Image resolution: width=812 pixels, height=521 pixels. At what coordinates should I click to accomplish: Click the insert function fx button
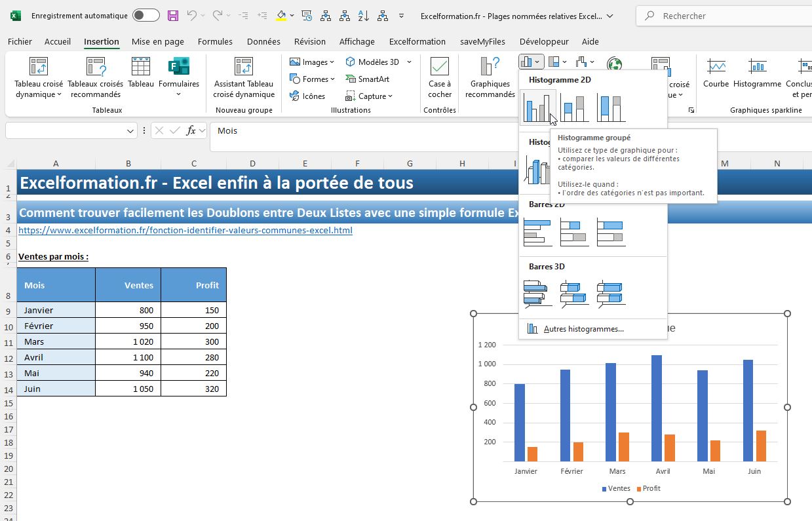[191, 130]
